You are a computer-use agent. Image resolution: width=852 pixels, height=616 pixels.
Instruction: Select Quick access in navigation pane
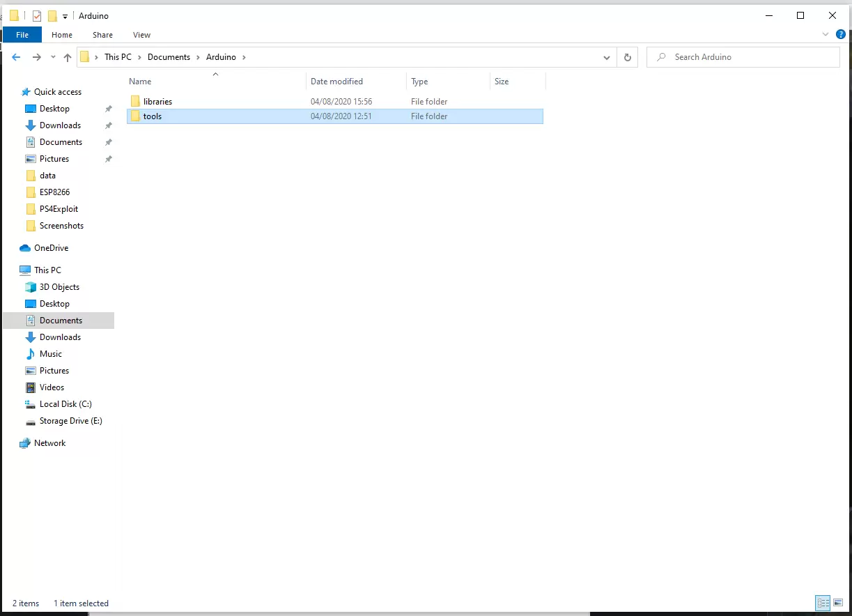tap(58, 92)
